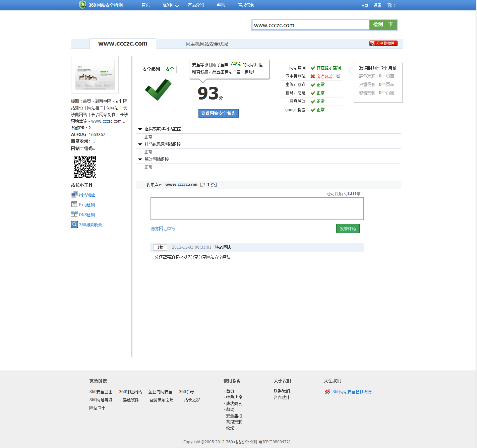The image size is (477, 448).
Task: Open the 恶意网址举报 link
Action: [x=163, y=229]
